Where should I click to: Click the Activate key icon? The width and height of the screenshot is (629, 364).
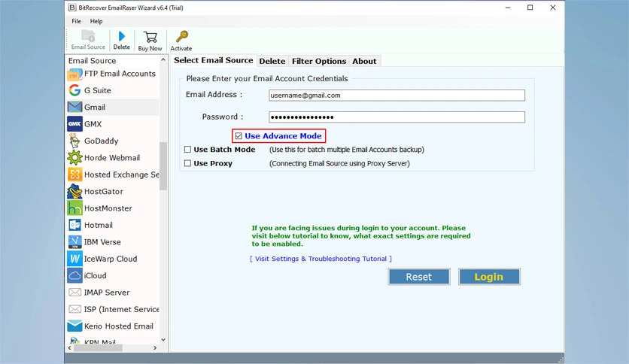182,37
